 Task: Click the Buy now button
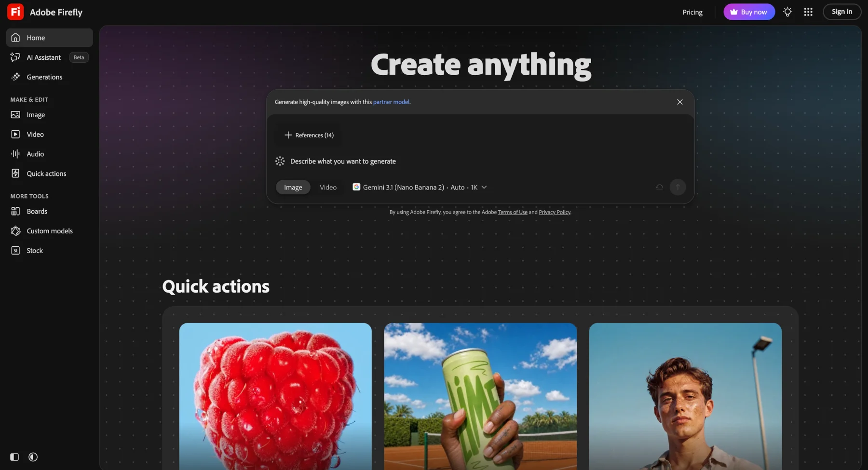pos(749,12)
